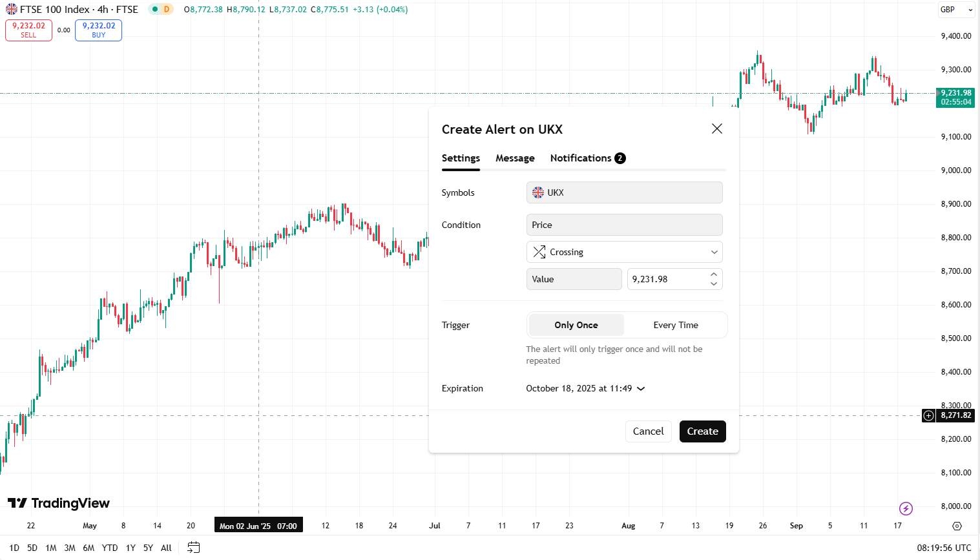Viewport: 980px width, 560px height.
Task: Click the plus icon on price scale
Action: click(928, 415)
